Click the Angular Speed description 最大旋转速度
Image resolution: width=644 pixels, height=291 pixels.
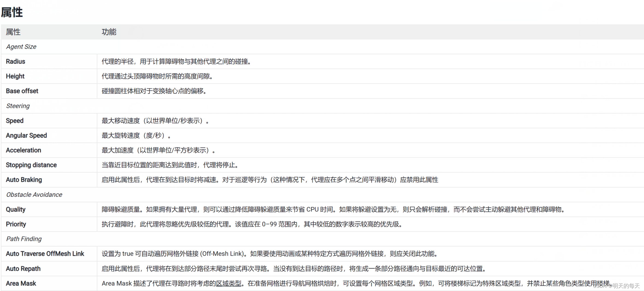click(136, 135)
